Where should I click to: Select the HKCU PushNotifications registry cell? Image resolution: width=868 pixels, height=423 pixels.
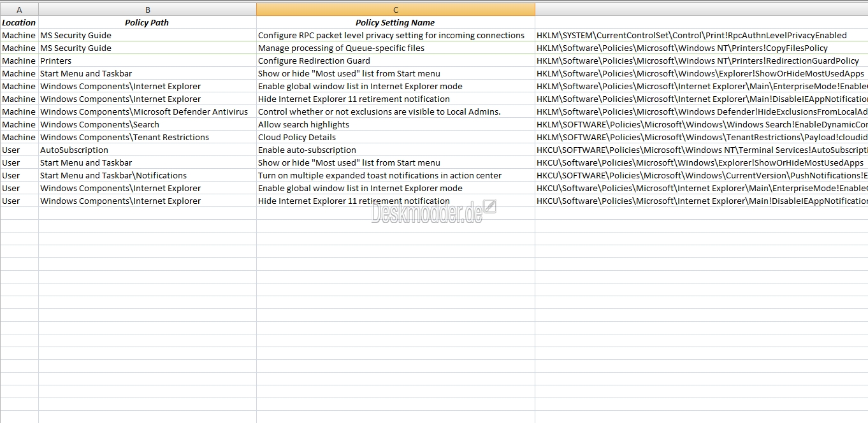tap(702, 175)
